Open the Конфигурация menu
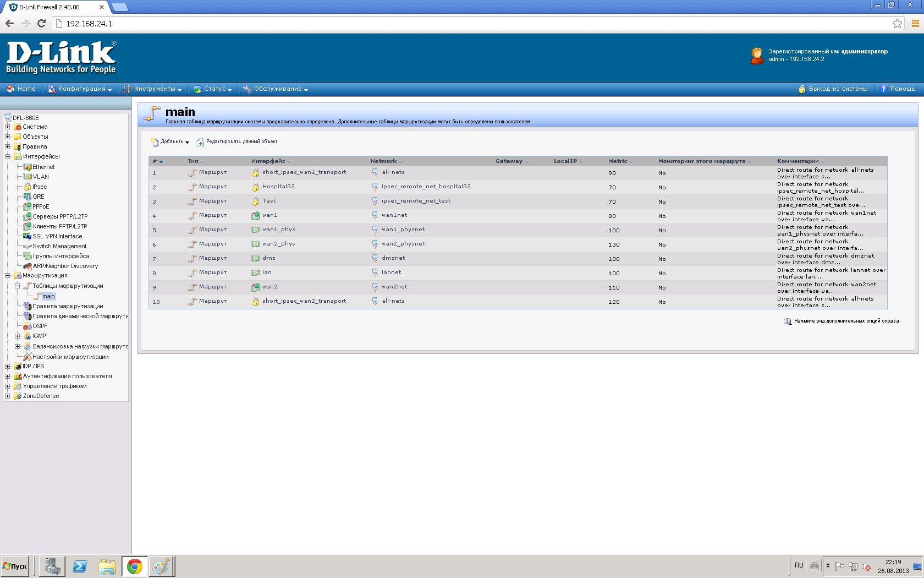Screen dimensions: 924x578 pos(80,89)
